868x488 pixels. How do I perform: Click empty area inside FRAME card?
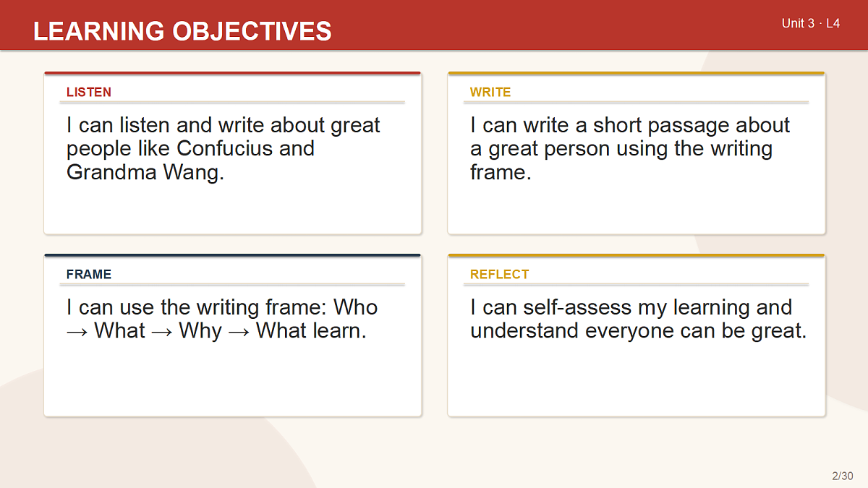[232, 380]
